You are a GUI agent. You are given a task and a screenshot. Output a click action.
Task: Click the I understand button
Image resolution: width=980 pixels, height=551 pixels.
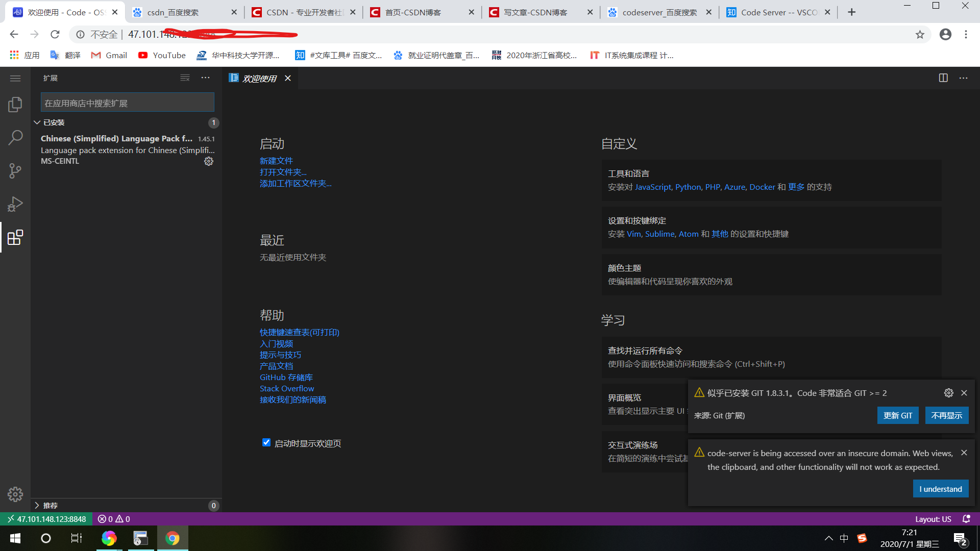tap(940, 489)
